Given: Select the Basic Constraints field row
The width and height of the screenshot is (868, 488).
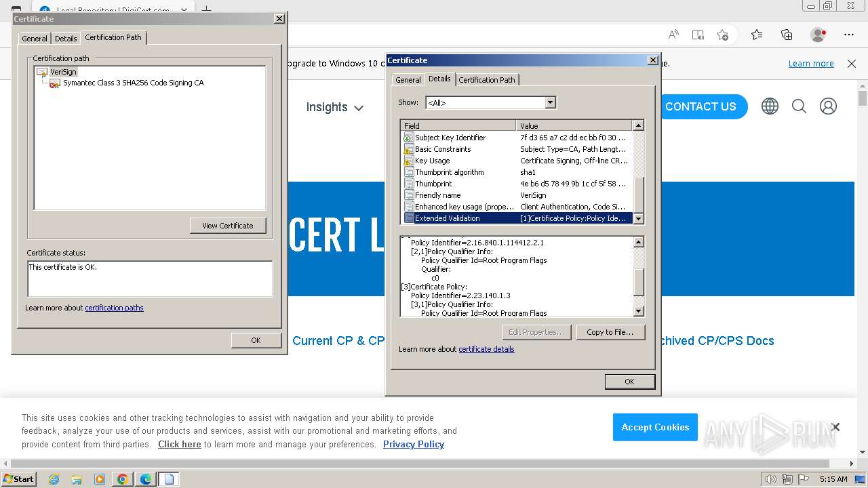Looking at the screenshot, I should pos(517,149).
